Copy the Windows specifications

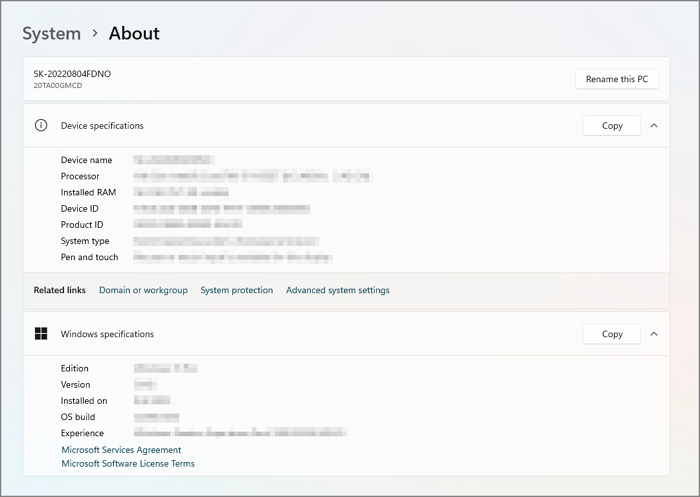612,334
